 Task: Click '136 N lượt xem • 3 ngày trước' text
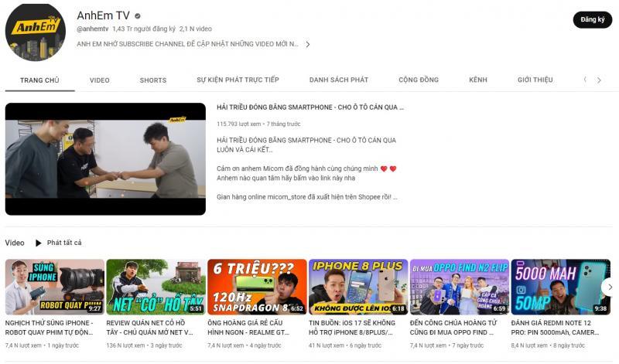[144, 345]
